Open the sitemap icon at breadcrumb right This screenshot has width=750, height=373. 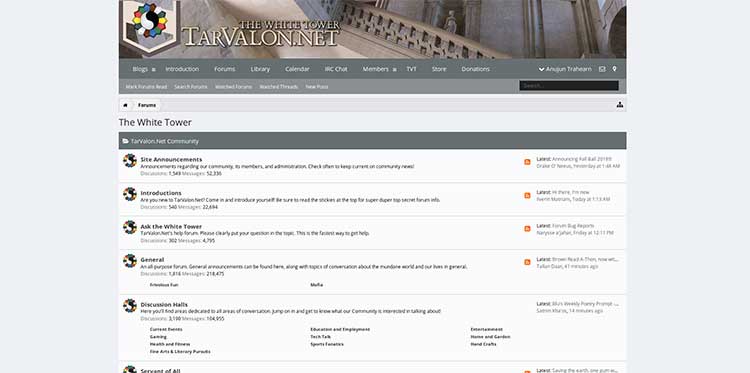click(x=619, y=105)
